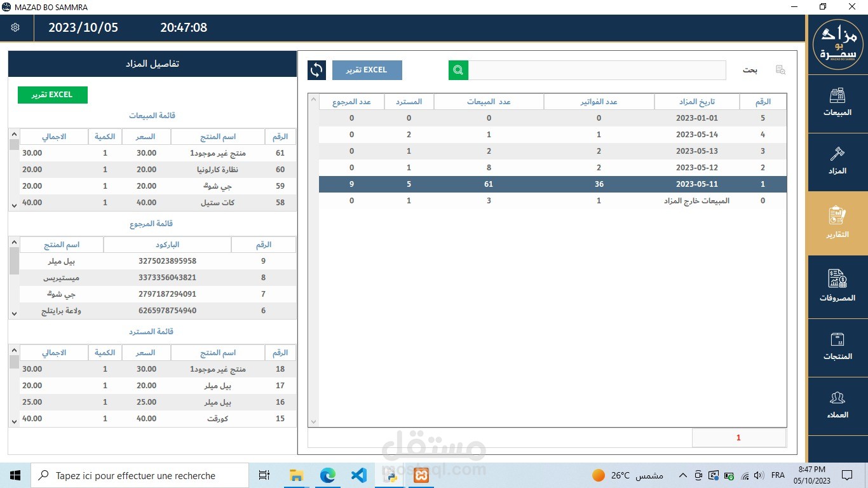Click scroll up arrow of main auctions table
This screenshot has width=868, height=488.
click(313, 99)
